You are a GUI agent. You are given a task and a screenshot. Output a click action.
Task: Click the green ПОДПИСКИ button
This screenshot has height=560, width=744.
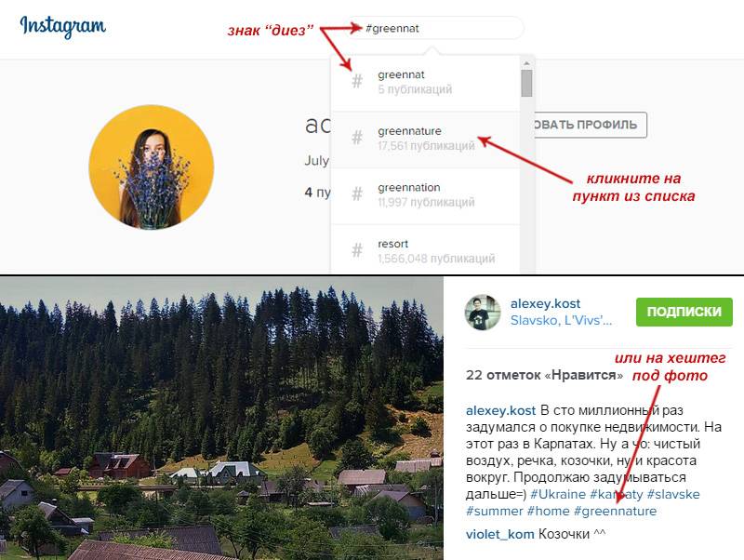tap(684, 312)
